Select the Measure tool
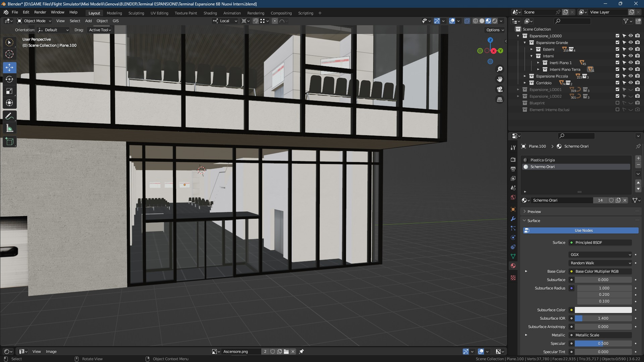This screenshot has width=644, height=362. coord(10,128)
